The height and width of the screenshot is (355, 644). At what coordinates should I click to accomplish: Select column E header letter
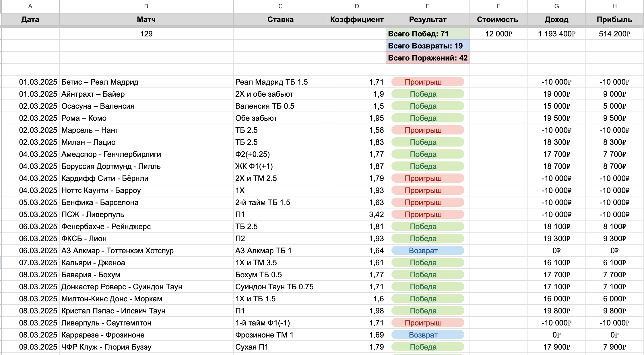427,6
